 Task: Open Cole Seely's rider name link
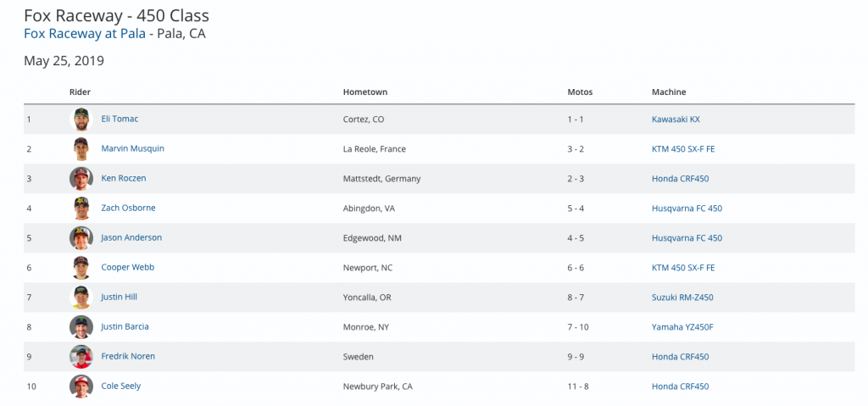121,386
